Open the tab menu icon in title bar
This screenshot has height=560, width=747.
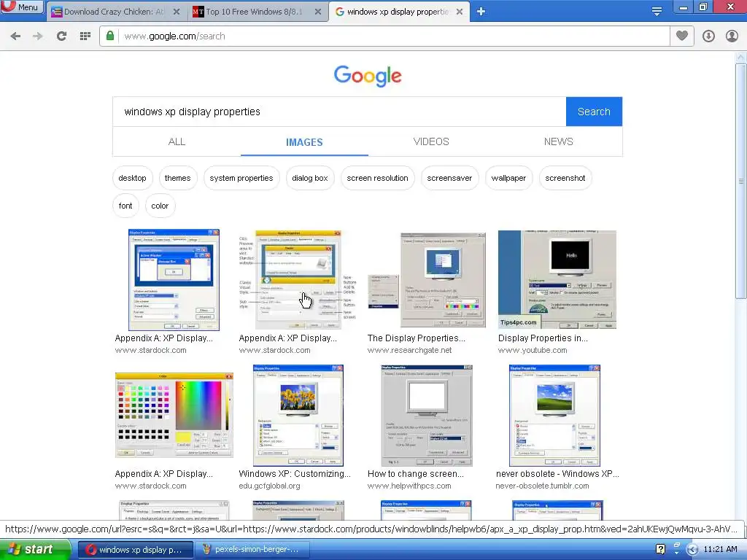(657, 12)
